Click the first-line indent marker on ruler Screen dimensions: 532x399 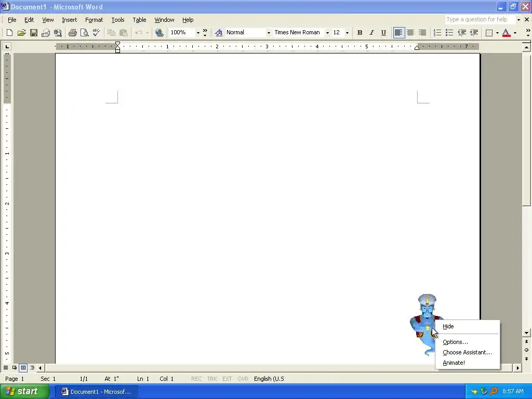pyautogui.click(x=118, y=44)
